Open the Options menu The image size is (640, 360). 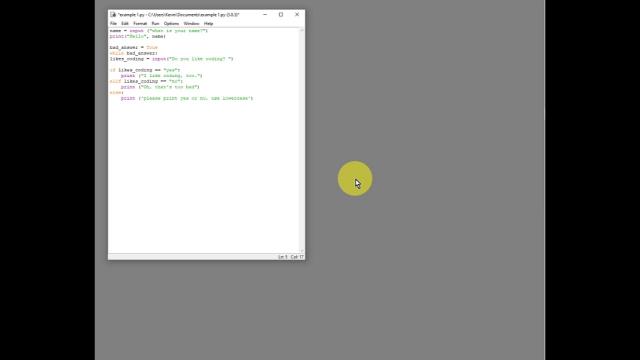click(171, 24)
